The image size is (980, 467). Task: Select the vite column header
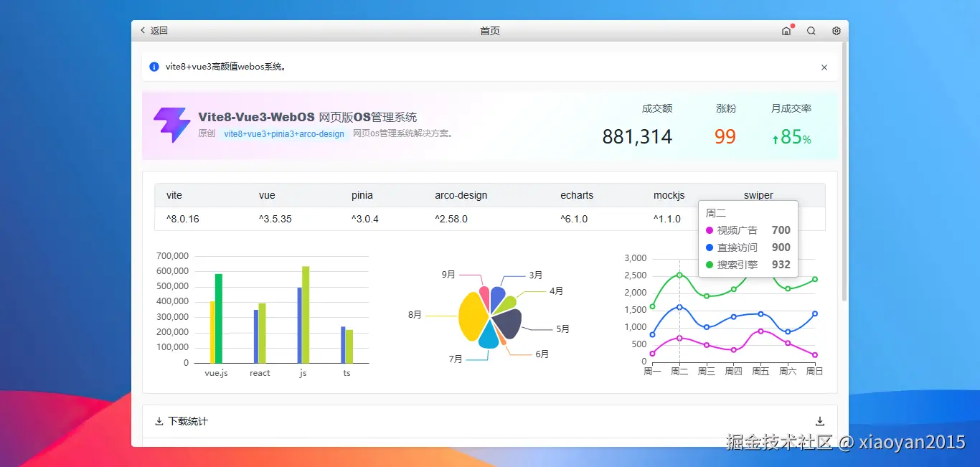pos(174,195)
